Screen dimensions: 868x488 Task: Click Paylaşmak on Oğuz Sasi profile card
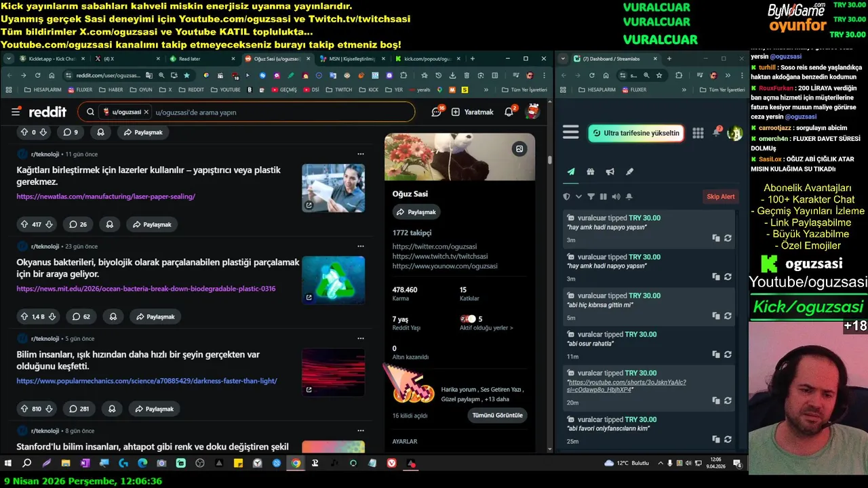pos(416,212)
